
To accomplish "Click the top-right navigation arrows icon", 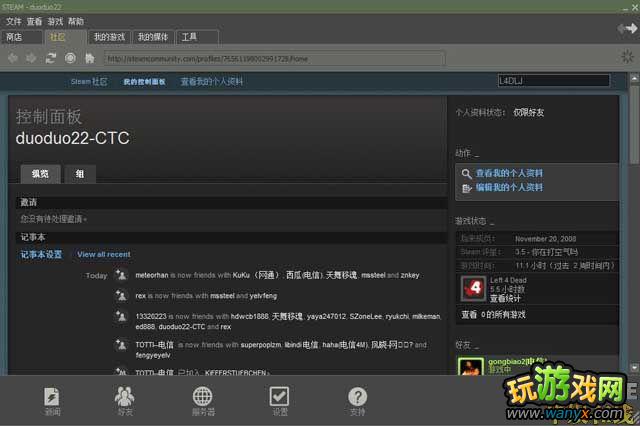I will [627, 28].
